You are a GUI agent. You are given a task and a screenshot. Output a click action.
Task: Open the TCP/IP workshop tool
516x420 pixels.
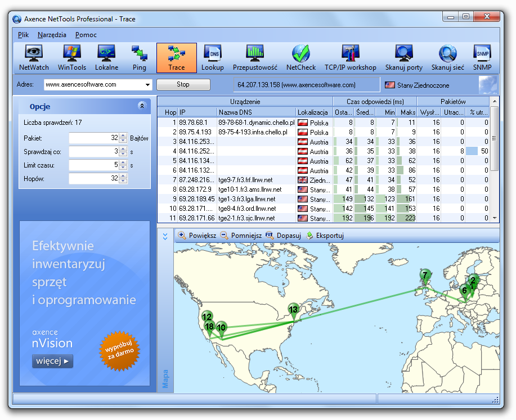350,58
